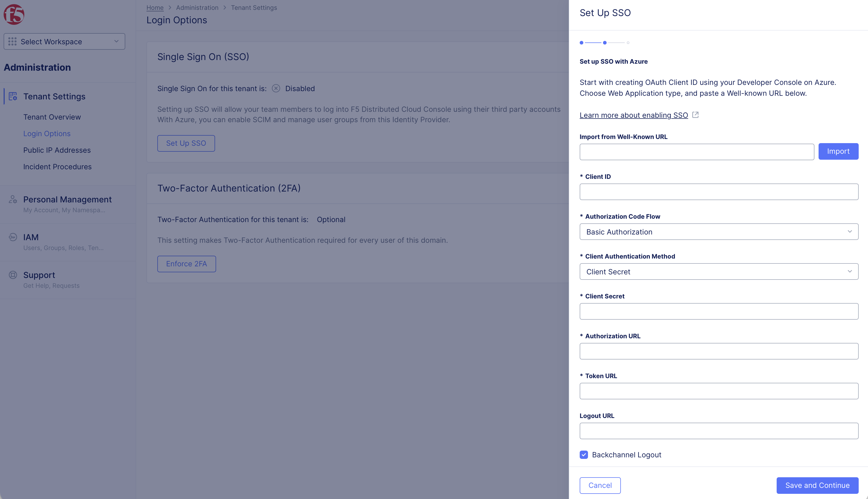The height and width of the screenshot is (499, 868).
Task: Click the third step dot in SSO wizard
Action: point(628,43)
